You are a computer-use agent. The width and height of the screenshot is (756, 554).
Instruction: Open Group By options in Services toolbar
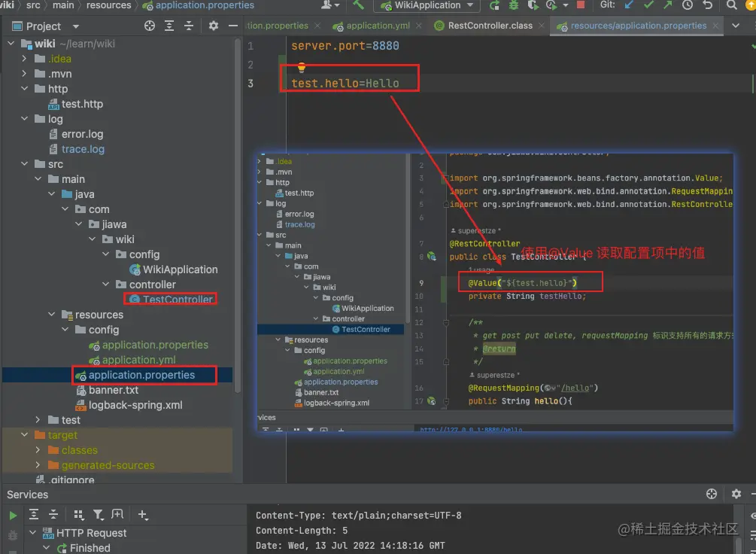click(x=78, y=515)
